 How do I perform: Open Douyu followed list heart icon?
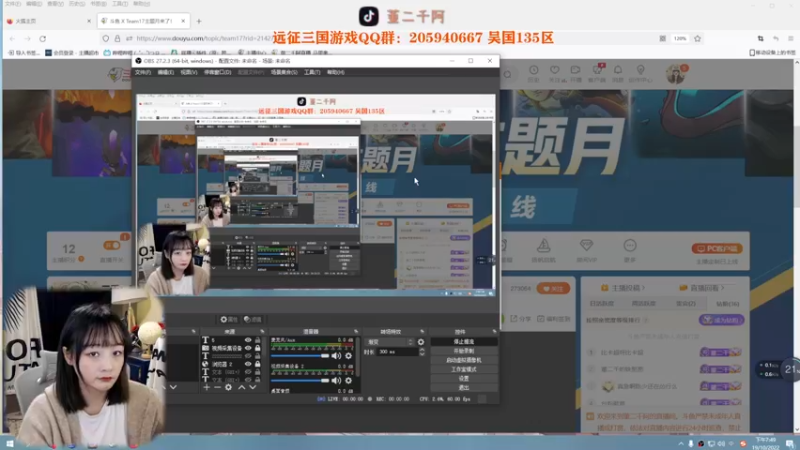click(555, 70)
